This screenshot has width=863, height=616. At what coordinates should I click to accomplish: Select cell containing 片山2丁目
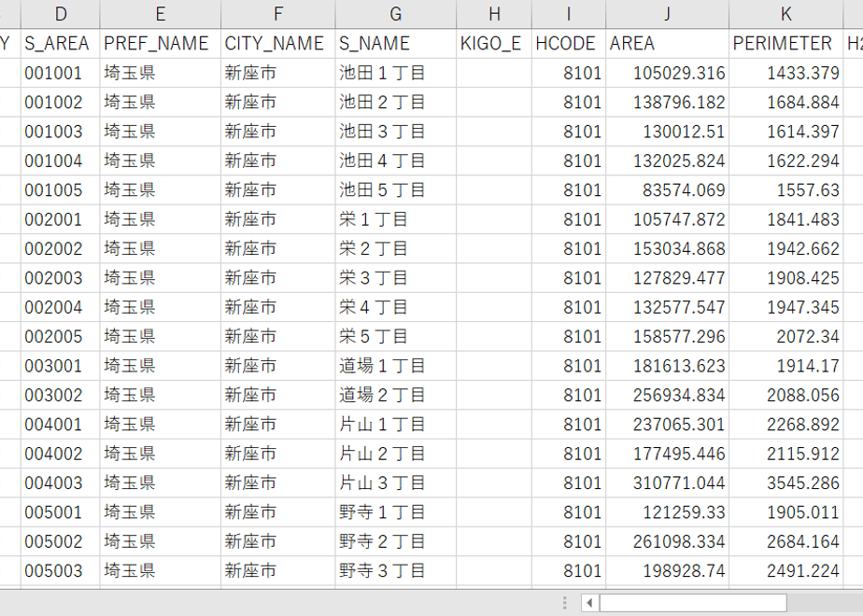click(x=396, y=454)
